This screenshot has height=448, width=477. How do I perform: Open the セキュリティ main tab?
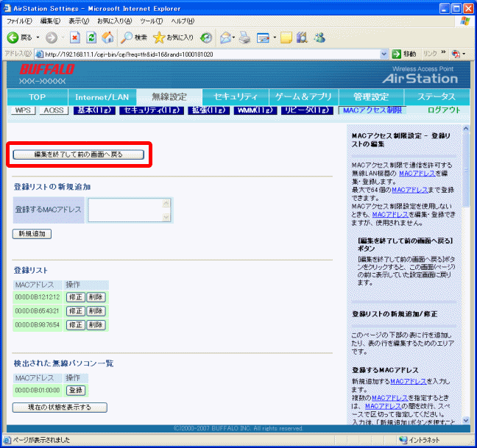tap(236, 97)
